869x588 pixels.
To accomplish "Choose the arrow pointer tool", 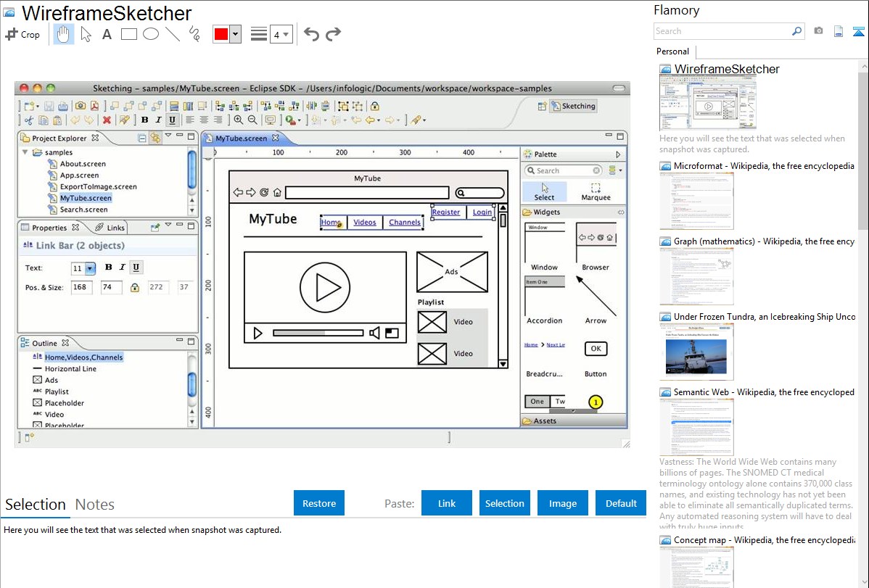I will point(86,34).
